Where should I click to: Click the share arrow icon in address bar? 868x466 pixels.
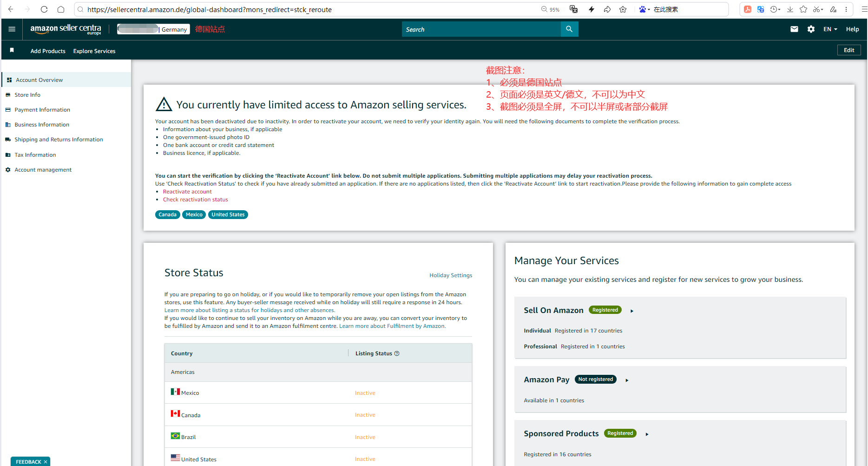pyautogui.click(x=607, y=9)
